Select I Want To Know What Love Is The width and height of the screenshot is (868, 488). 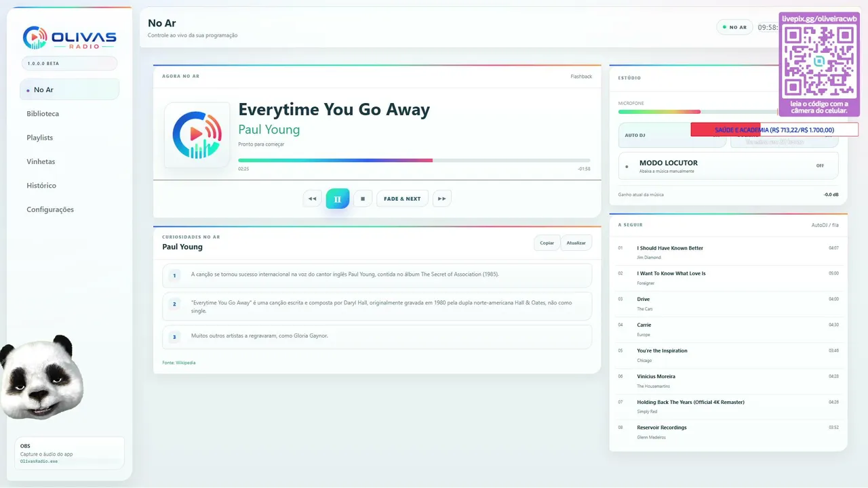tap(728, 278)
